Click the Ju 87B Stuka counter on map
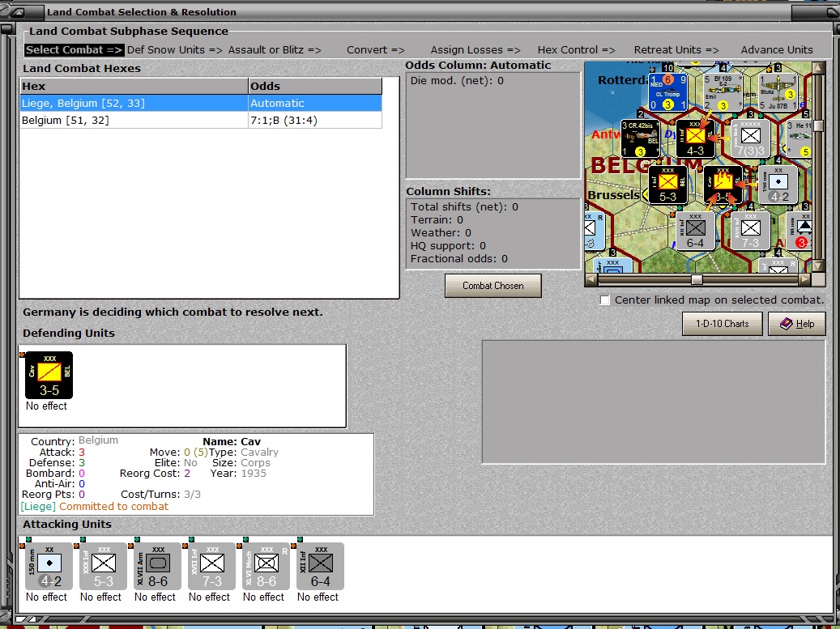The image size is (840, 629). pyautogui.click(x=778, y=92)
